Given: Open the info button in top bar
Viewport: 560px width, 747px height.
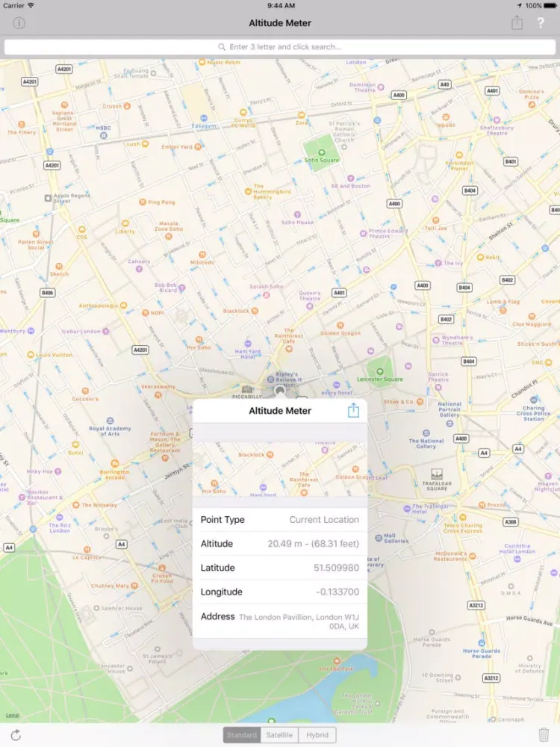Looking at the screenshot, I should [x=19, y=23].
